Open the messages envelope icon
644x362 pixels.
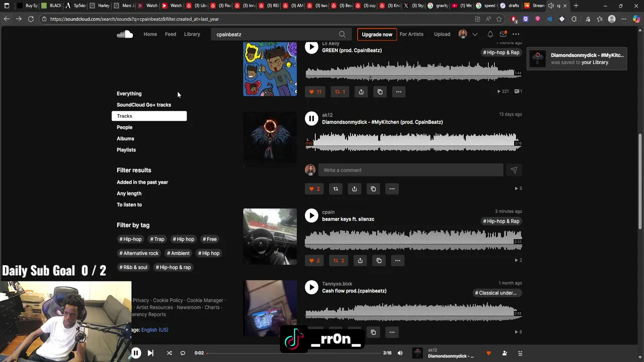(x=503, y=34)
